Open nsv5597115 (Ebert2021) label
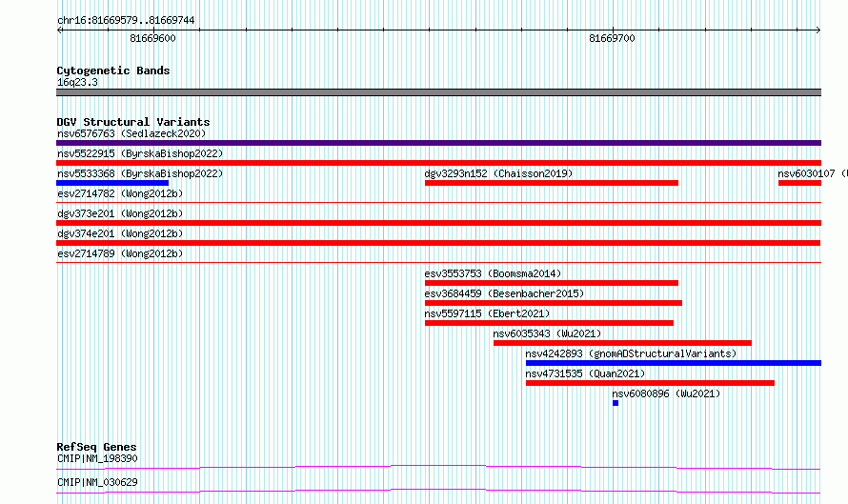The image size is (848, 504). coord(487,313)
